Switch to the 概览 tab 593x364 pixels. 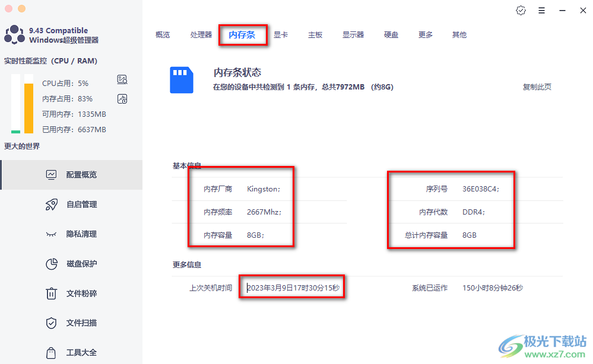pyautogui.click(x=163, y=35)
